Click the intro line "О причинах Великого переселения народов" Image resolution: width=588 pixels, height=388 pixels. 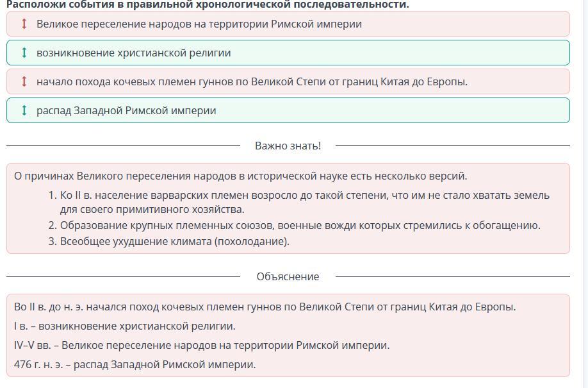(x=241, y=176)
